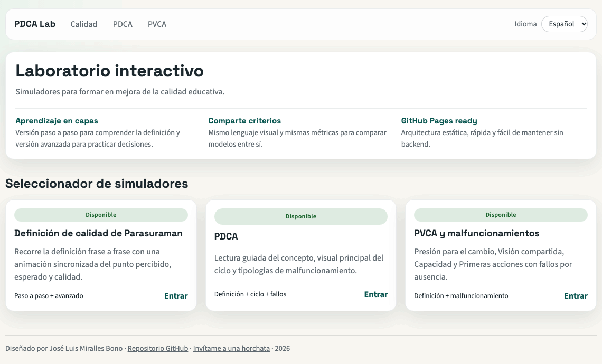Click the Definición + malfuncionamiento label

461,296
